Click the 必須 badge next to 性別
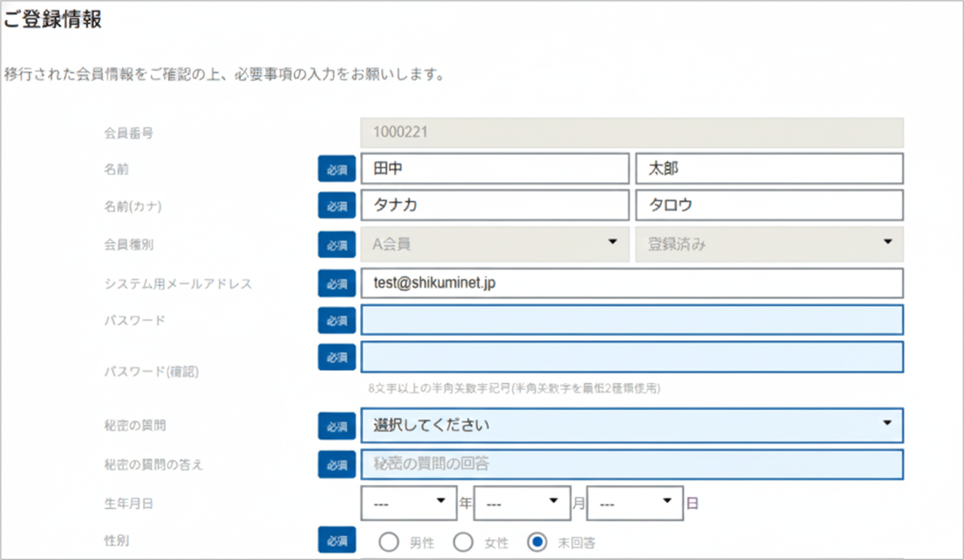This screenshot has height=560, width=964. point(337,540)
